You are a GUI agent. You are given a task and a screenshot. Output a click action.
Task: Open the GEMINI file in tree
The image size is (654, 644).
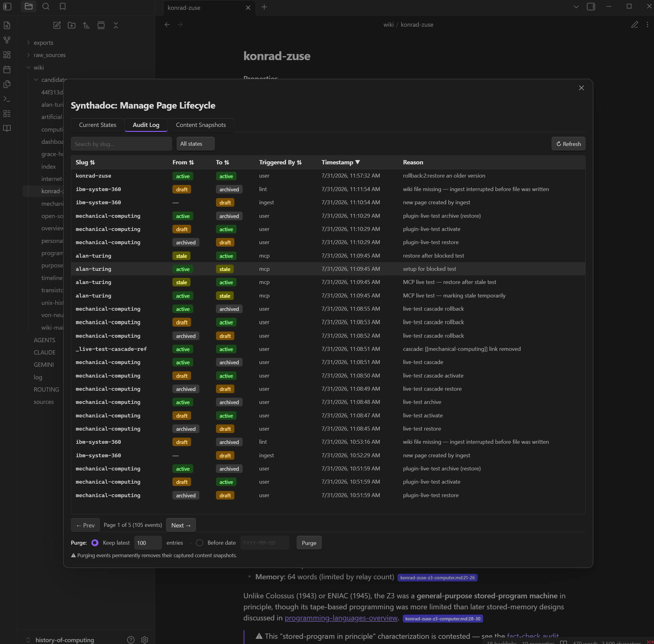[44, 365]
